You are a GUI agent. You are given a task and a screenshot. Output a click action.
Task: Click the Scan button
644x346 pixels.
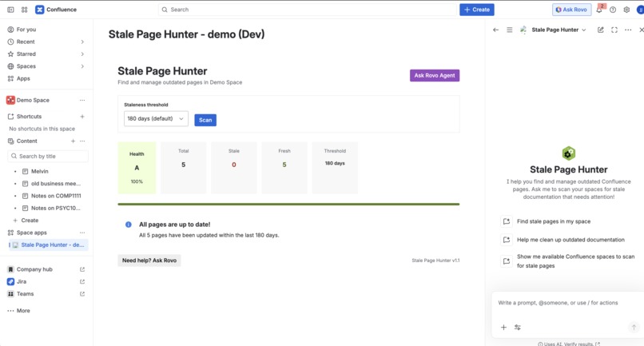pyautogui.click(x=205, y=120)
